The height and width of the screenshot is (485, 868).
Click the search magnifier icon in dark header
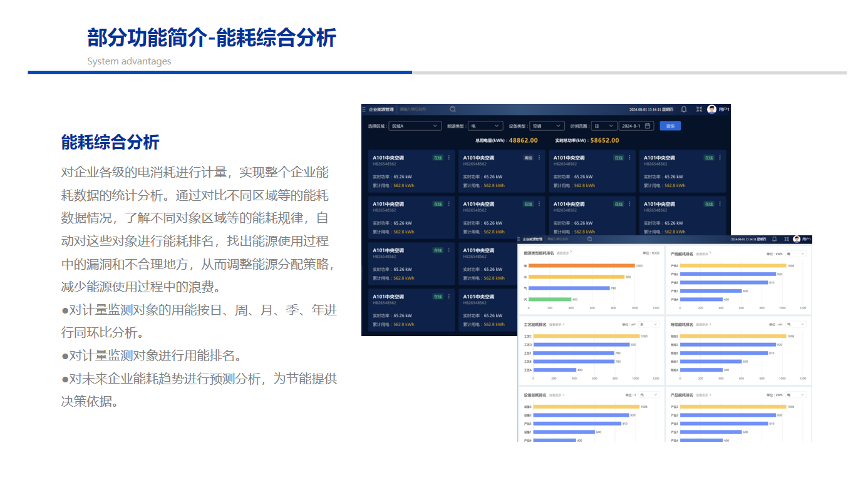[452, 110]
